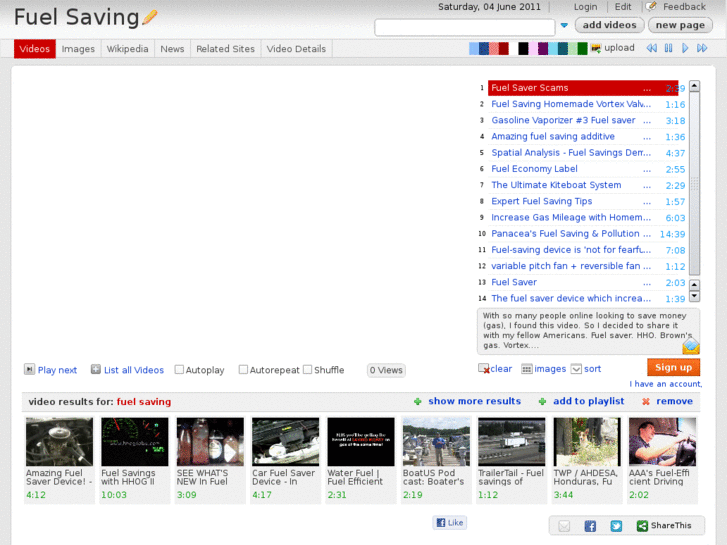Select the light blue theme swatch

pos(474,48)
